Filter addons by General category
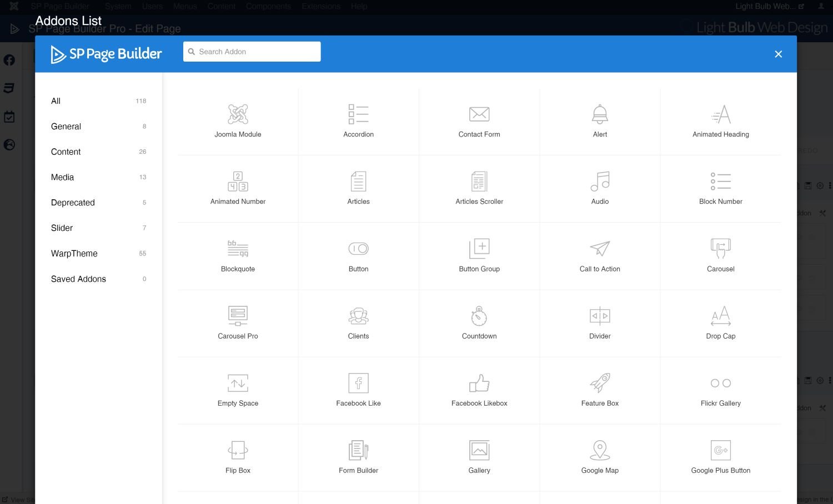The height and width of the screenshot is (504, 833). (66, 127)
